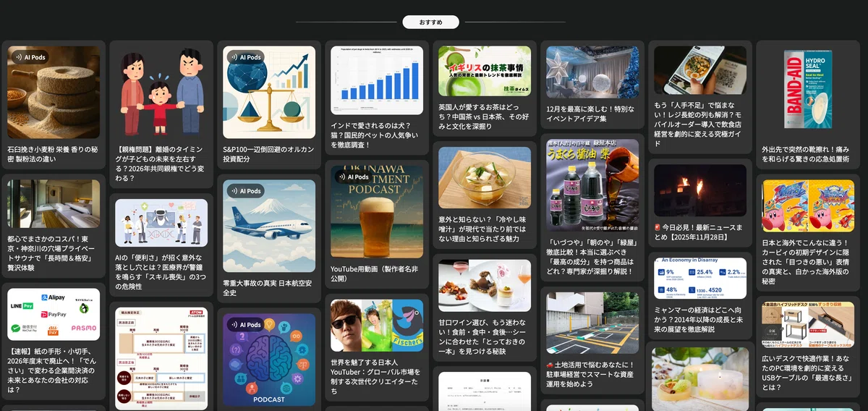Open the mobile order phone thumbnail
Image resolution: width=868 pixels, height=411 pixels.
click(700, 70)
